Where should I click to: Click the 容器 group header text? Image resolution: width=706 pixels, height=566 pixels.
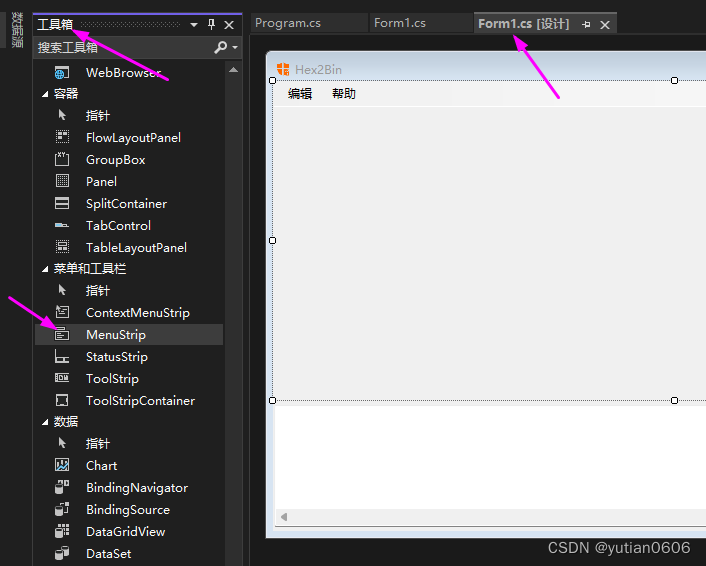66,94
